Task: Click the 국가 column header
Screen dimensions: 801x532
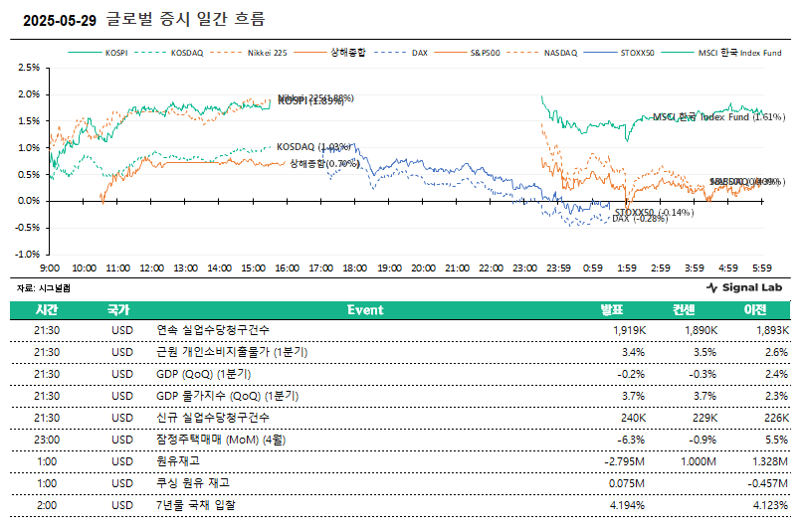Action: [118, 310]
